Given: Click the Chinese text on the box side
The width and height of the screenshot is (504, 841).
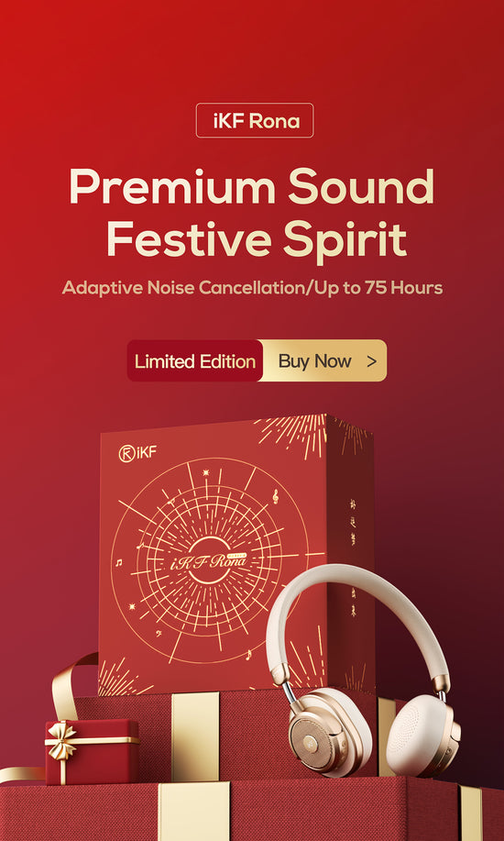Looking at the screenshot, I should [x=353, y=558].
